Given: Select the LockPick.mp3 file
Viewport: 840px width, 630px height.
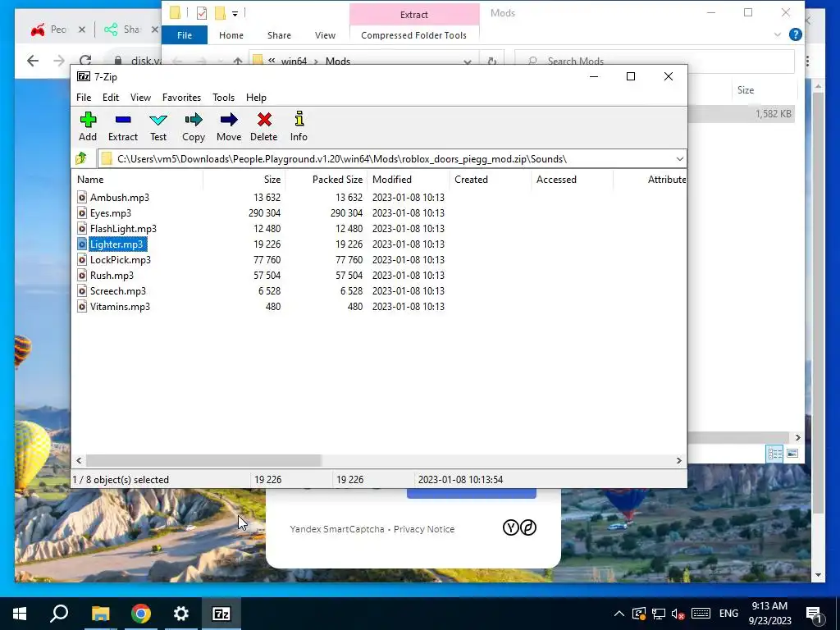Looking at the screenshot, I should 120,259.
